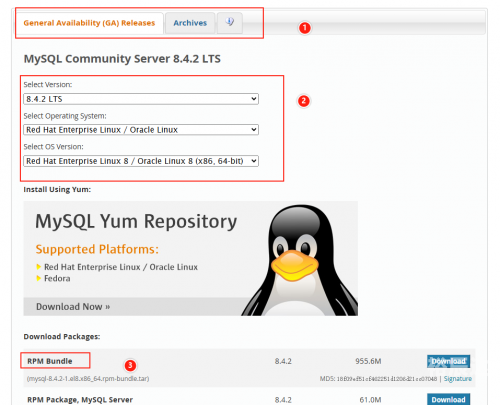Switch to the Archives tab
This screenshot has width=500, height=405.
pos(190,23)
